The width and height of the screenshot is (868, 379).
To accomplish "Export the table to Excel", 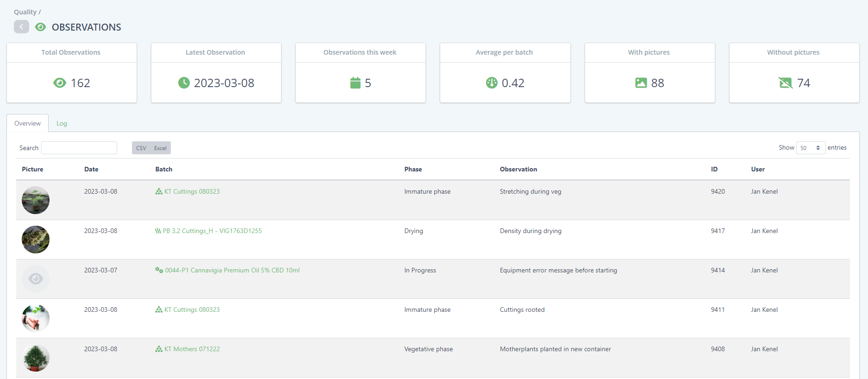I will point(160,148).
